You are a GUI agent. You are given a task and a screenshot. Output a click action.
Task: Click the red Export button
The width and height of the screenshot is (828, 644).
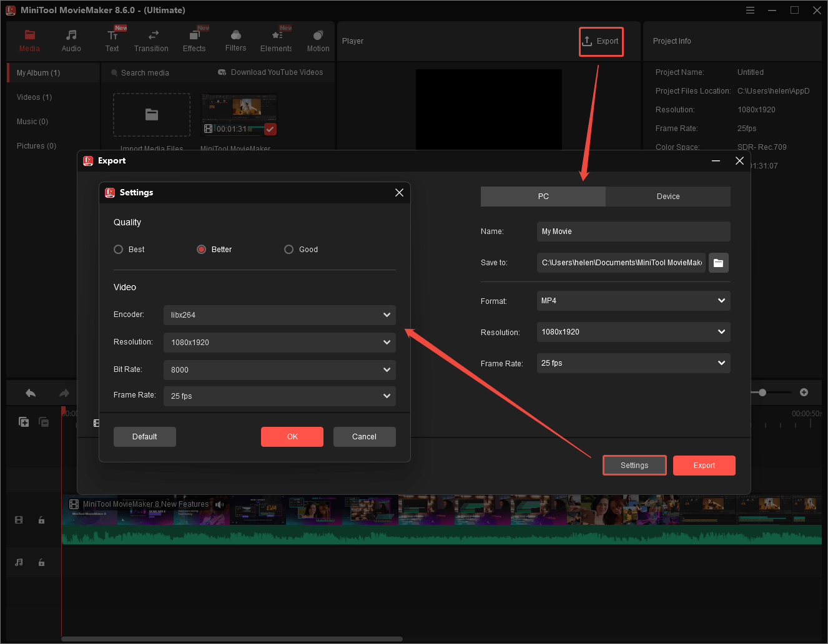click(704, 466)
